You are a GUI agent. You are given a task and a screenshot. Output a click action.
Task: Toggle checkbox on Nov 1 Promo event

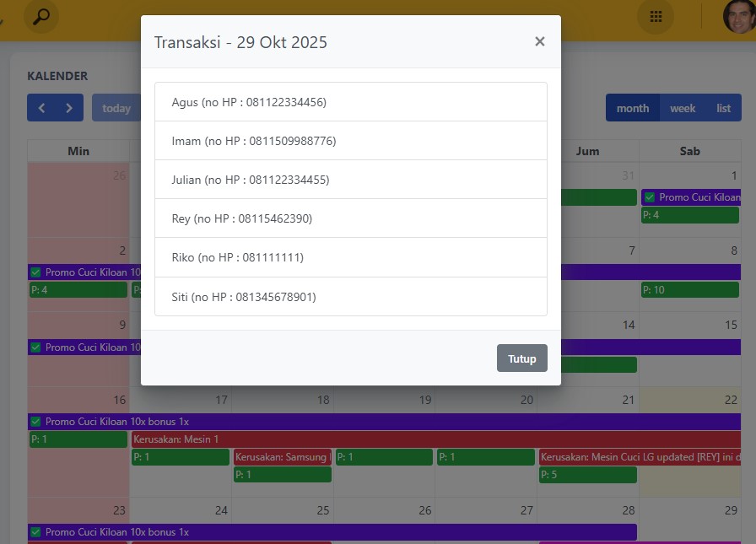650,197
